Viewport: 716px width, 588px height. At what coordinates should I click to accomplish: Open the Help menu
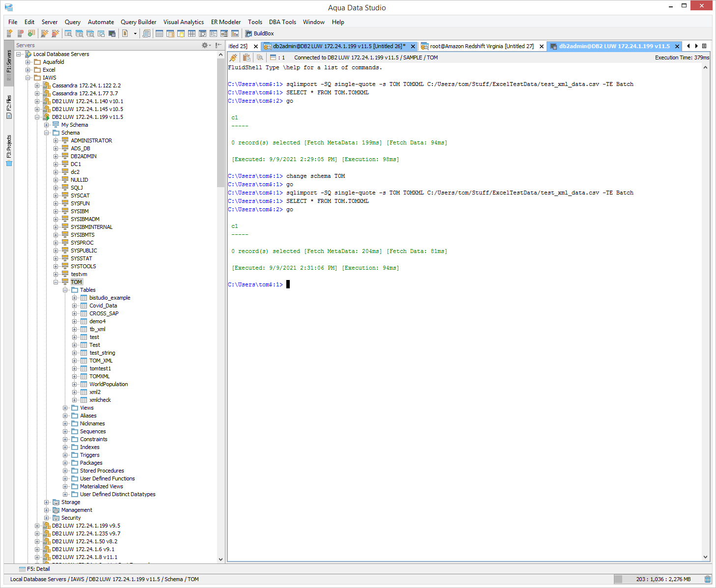click(338, 22)
